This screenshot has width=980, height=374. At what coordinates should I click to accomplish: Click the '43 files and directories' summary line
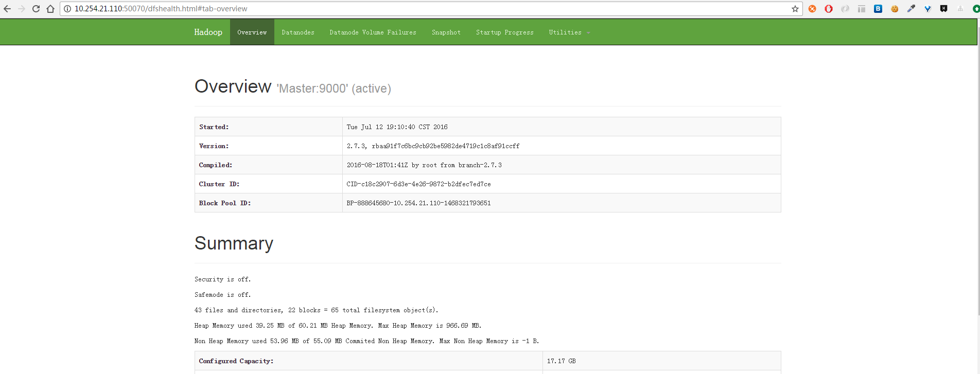pyautogui.click(x=317, y=310)
